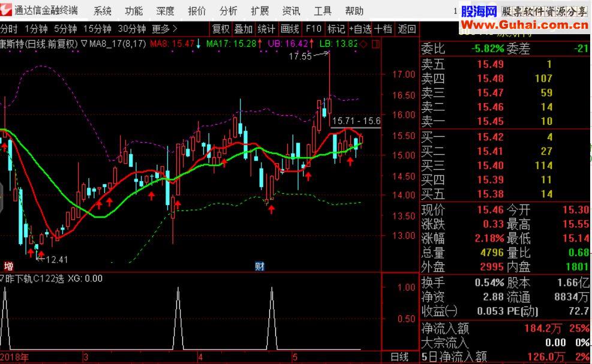Screen dimensions: 592x364
Task: Click the 返回 back button
Action: pos(407,29)
